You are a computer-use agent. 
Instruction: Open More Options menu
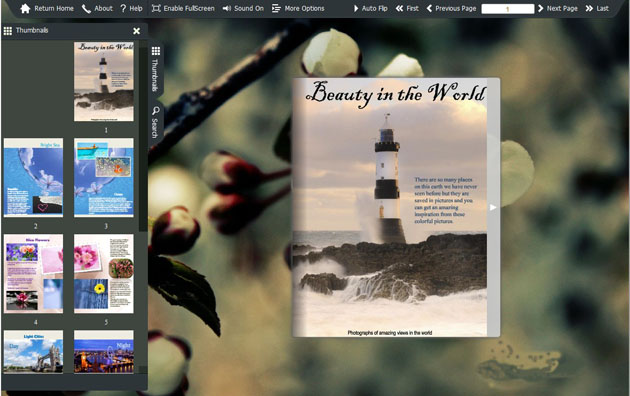pos(298,8)
